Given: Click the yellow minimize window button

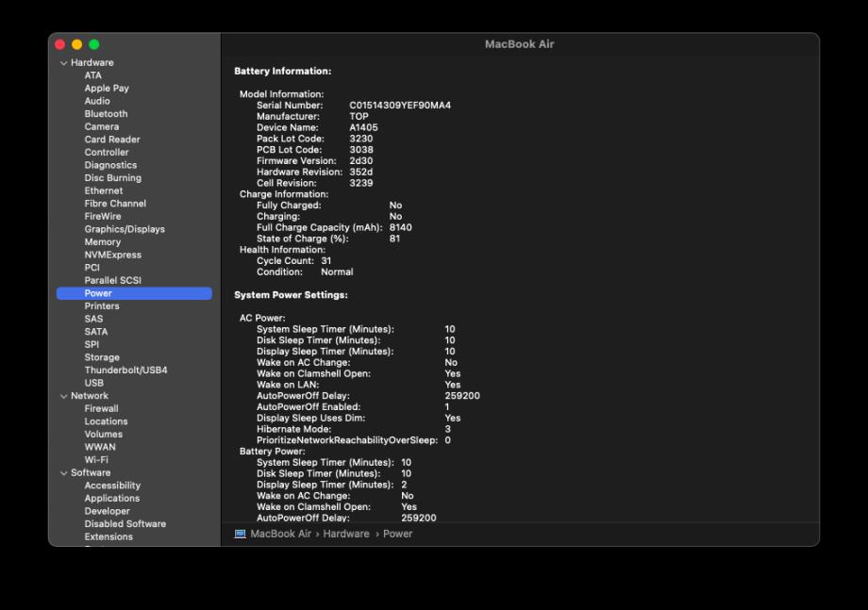Looking at the screenshot, I should click(77, 44).
